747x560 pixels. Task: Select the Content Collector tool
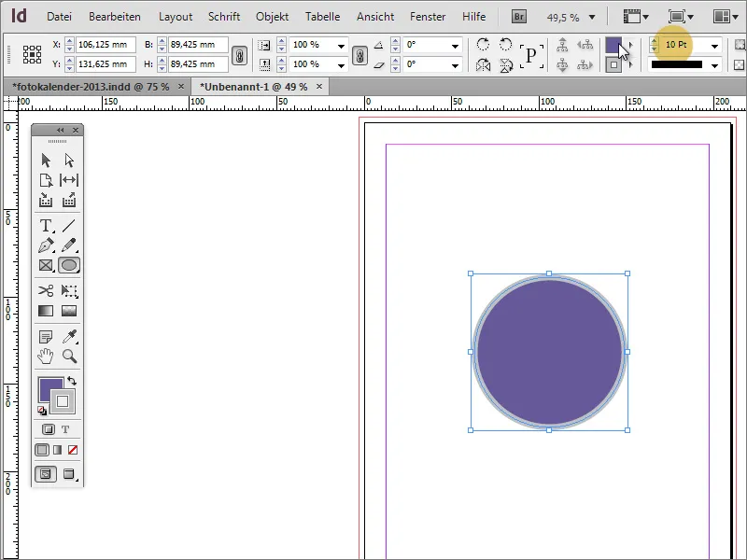point(46,201)
